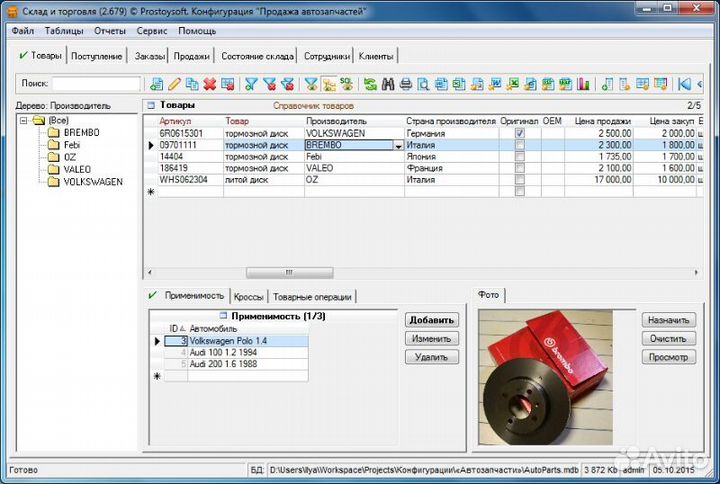The image size is (720, 484).
Task: Tick the Оригинал checkbox for VALEO row
Action: (518, 168)
